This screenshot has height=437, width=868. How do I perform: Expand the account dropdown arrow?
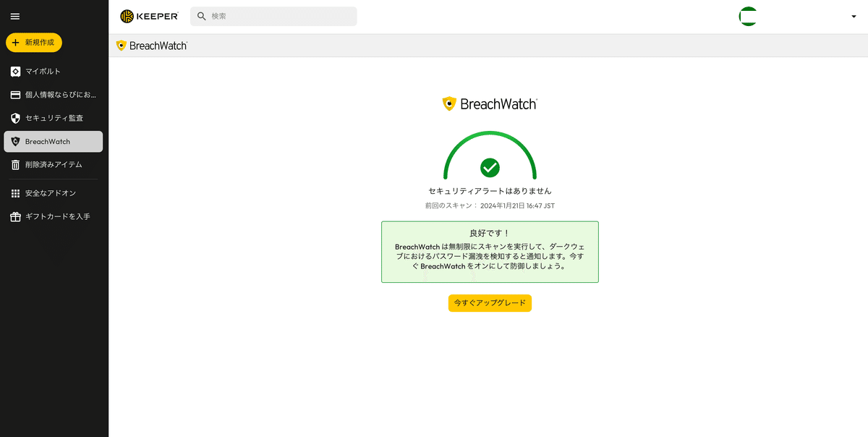click(854, 17)
